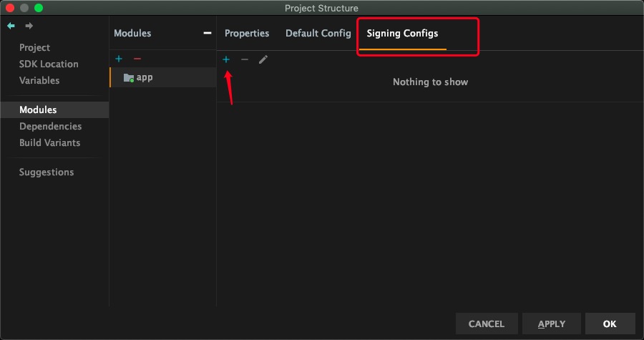Add a new module with plus icon
This screenshot has height=340, width=644.
click(119, 59)
